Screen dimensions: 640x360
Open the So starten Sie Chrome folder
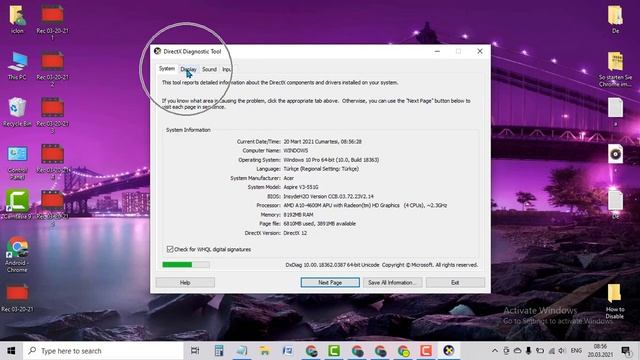[x=616, y=69]
